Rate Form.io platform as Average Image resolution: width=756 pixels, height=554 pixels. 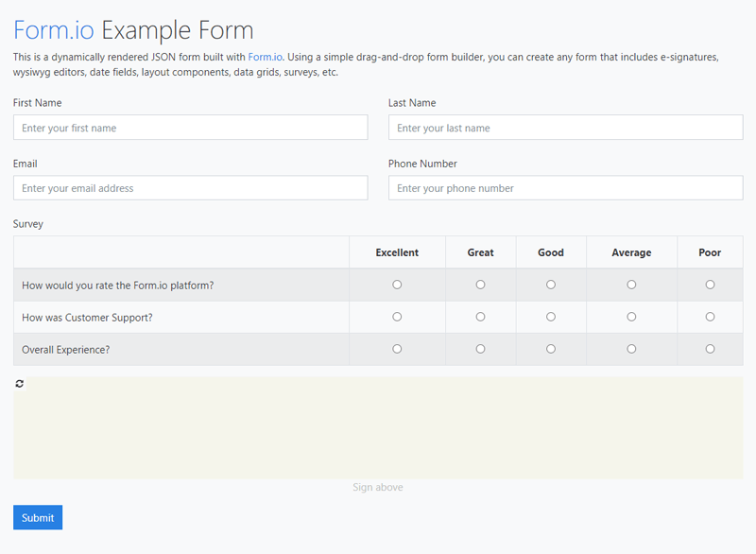click(x=631, y=285)
